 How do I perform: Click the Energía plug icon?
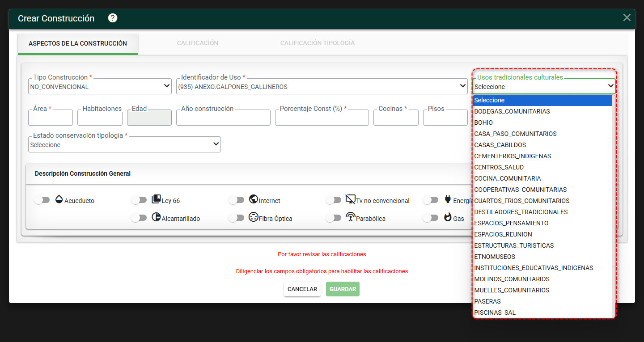(x=447, y=199)
